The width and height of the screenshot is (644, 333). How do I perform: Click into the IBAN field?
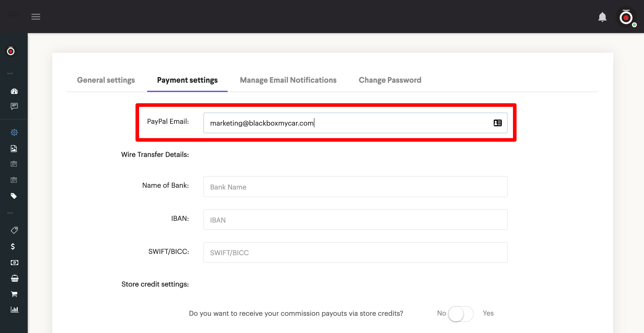tap(355, 220)
